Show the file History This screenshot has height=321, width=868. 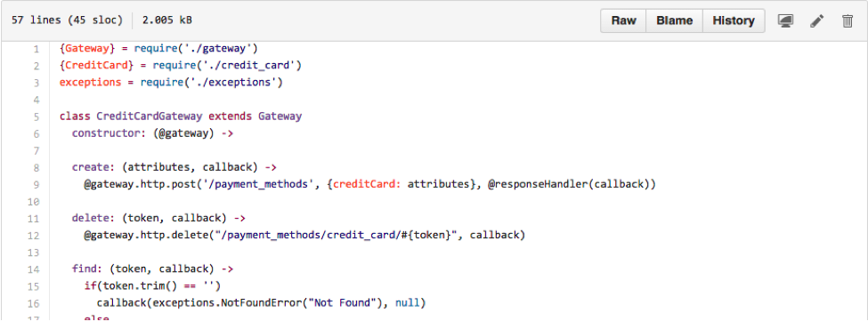pyautogui.click(x=734, y=21)
